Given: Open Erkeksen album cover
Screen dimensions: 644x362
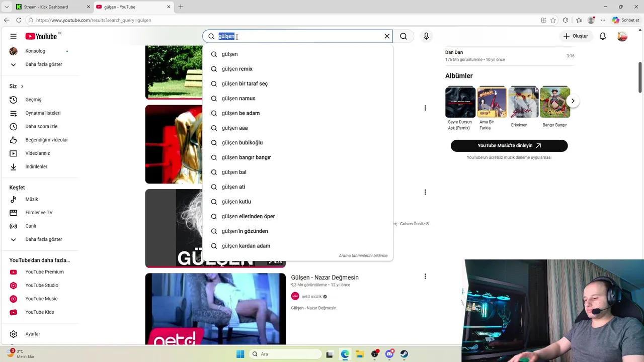Looking at the screenshot, I should [x=523, y=103].
